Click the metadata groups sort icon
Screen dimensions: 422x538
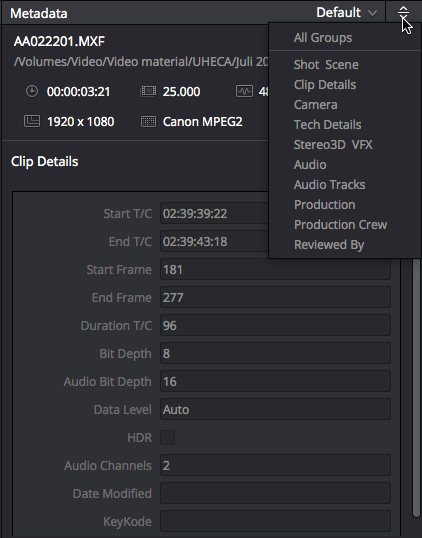403,13
